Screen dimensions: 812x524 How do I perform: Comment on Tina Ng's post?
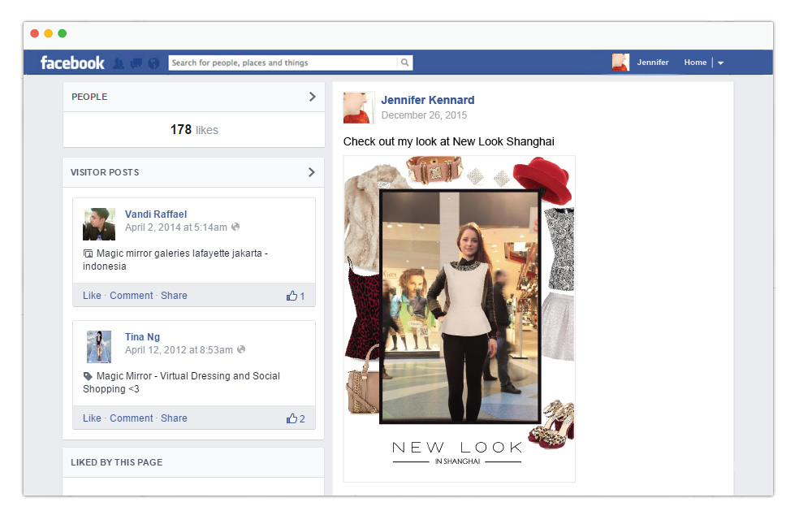click(132, 418)
